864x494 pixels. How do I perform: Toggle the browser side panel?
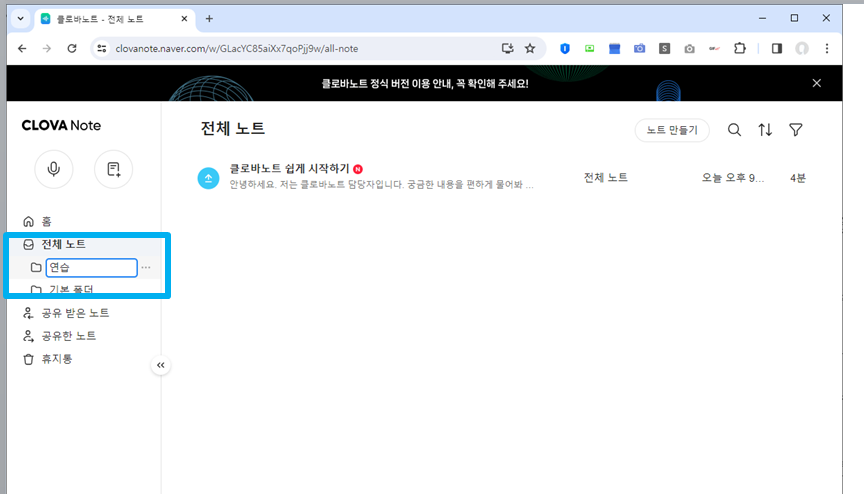pos(777,48)
